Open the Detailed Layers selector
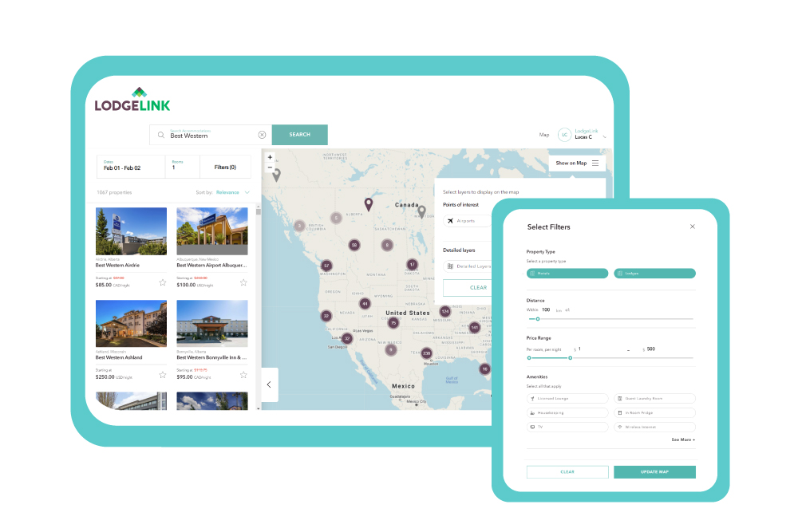This screenshot has height=532, width=798. pos(467,266)
